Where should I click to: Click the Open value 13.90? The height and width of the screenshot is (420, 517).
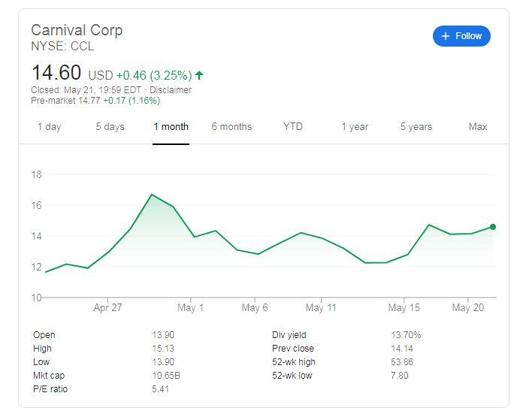click(163, 335)
